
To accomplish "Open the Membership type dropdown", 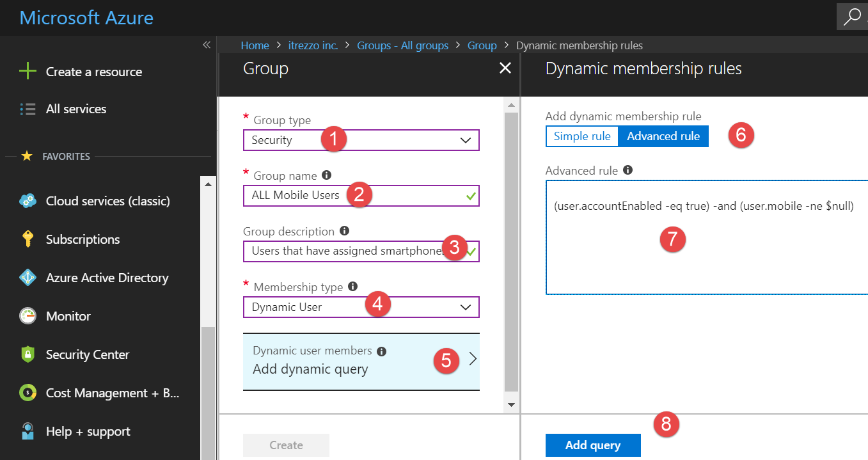I will tap(465, 307).
